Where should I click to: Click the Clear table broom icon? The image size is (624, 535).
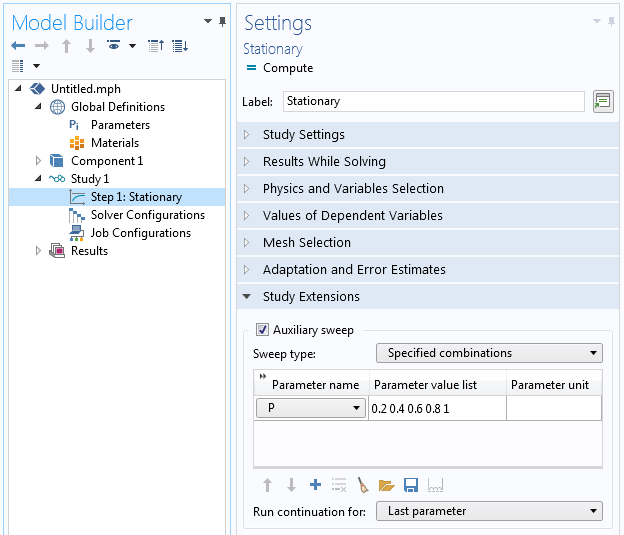coord(362,485)
